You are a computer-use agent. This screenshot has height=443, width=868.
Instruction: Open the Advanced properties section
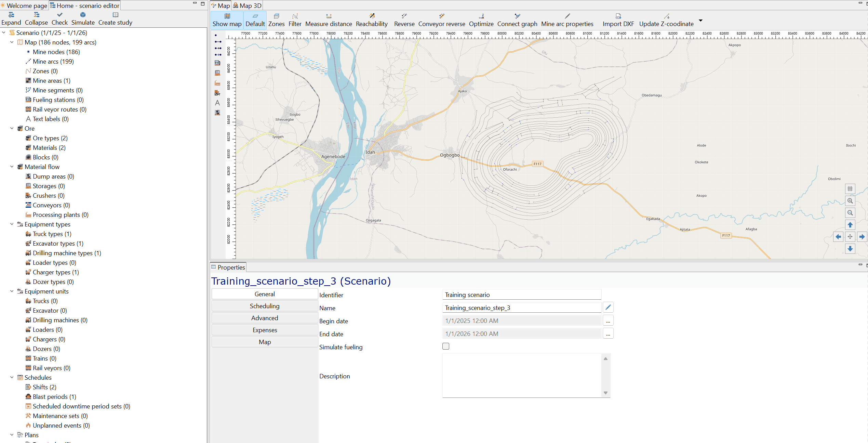point(265,318)
